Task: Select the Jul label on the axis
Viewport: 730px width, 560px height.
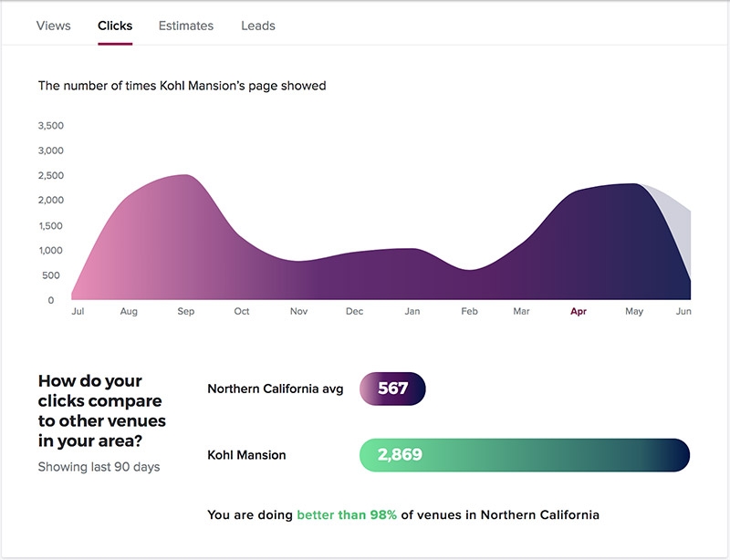Action: pos(78,311)
